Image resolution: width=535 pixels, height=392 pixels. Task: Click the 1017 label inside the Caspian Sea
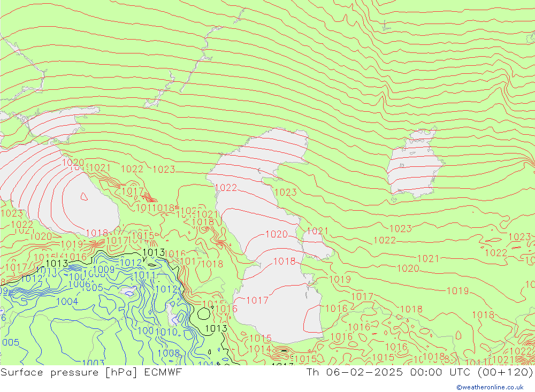(x=257, y=300)
